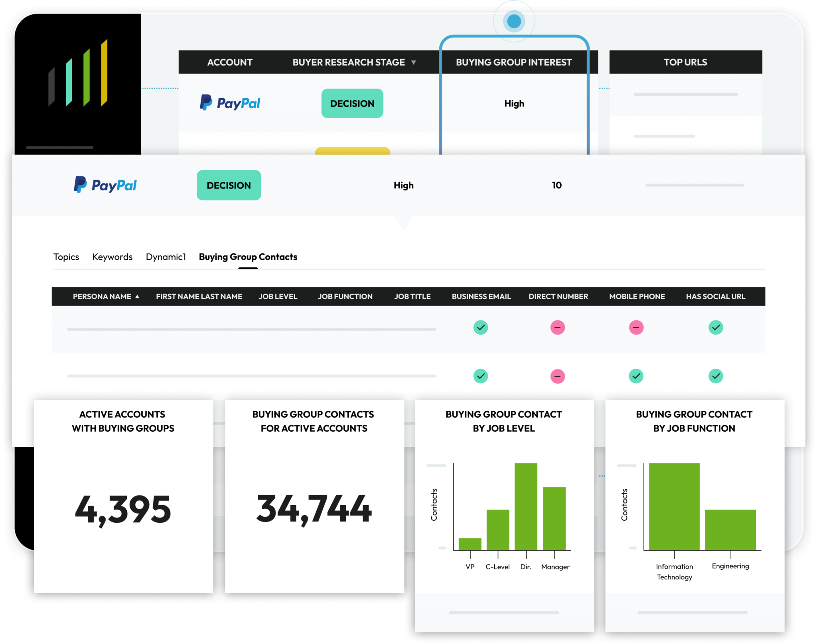Click the PayPal logo in expanded row
Screen dimensions: 817x644
(105, 185)
